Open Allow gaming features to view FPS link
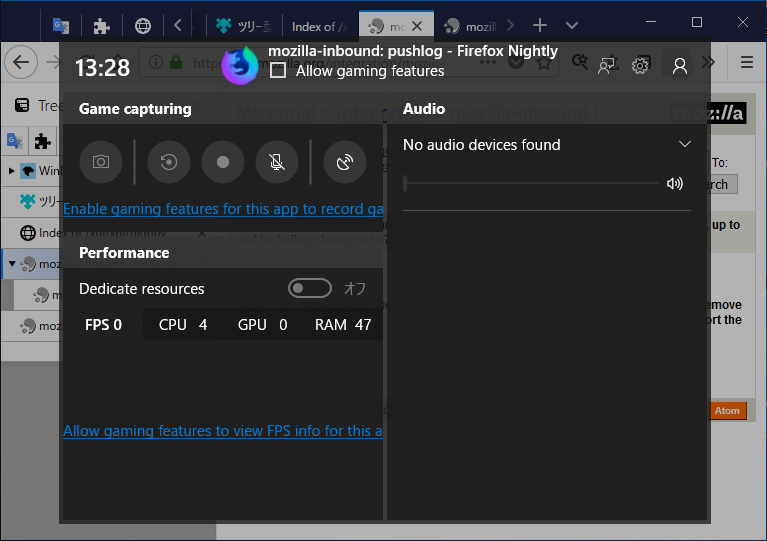This screenshot has width=767, height=541. (x=223, y=431)
